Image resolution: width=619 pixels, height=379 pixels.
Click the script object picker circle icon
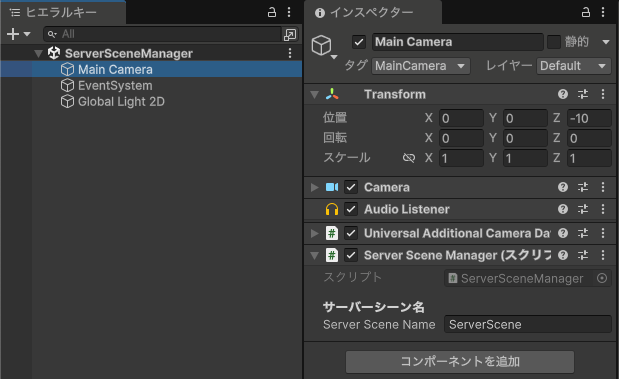pos(602,278)
